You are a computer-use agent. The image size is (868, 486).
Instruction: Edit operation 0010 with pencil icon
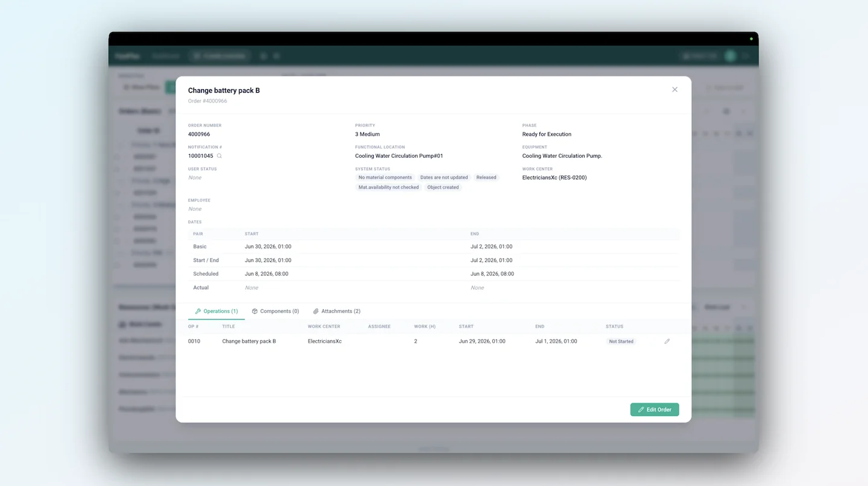tap(667, 341)
